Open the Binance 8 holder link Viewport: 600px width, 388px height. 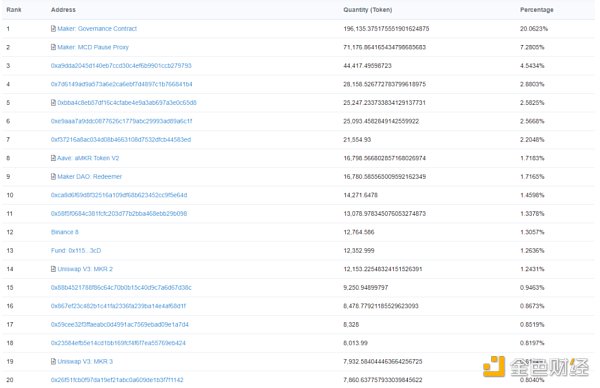click(65, 232)
